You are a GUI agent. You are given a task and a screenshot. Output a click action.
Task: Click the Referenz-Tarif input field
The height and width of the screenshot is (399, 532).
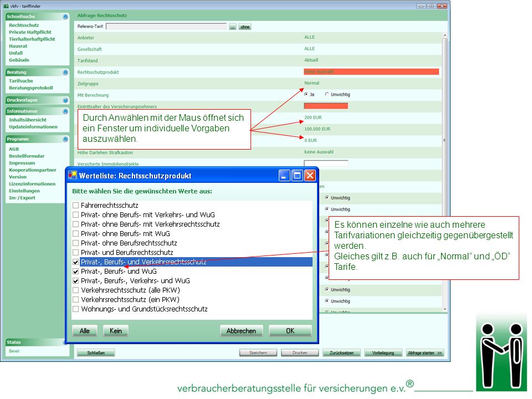point(166,27)
